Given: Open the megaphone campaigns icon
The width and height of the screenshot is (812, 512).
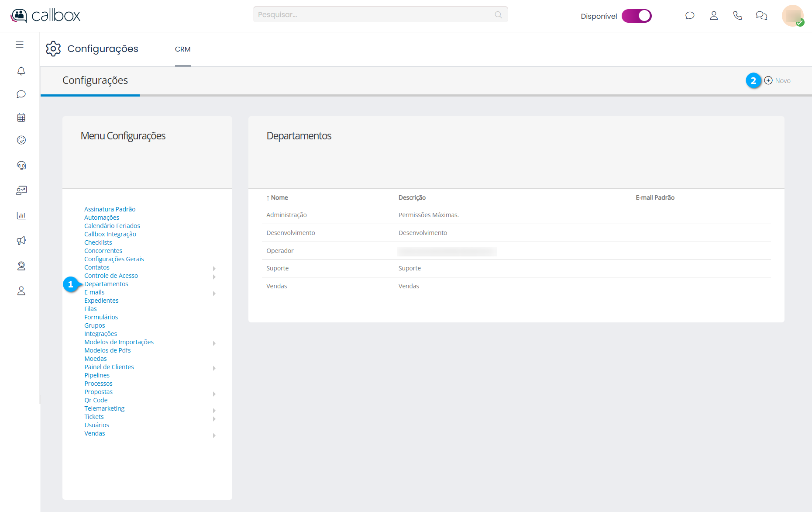Looking at the screenshot, I should (x=21, y=241).
